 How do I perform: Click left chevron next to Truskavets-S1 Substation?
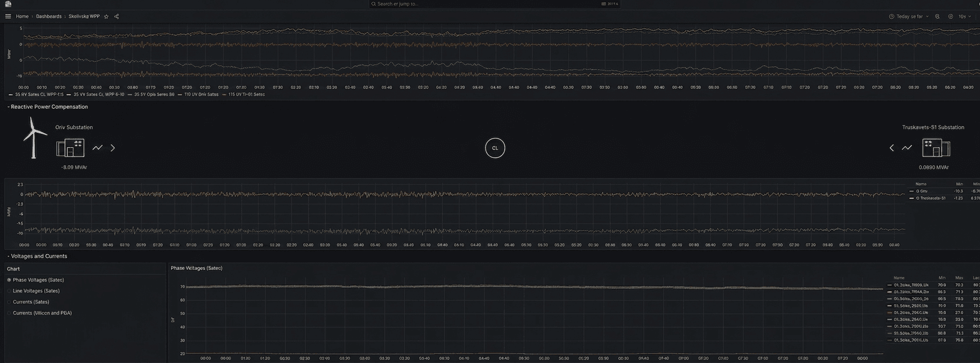(891, 148)
